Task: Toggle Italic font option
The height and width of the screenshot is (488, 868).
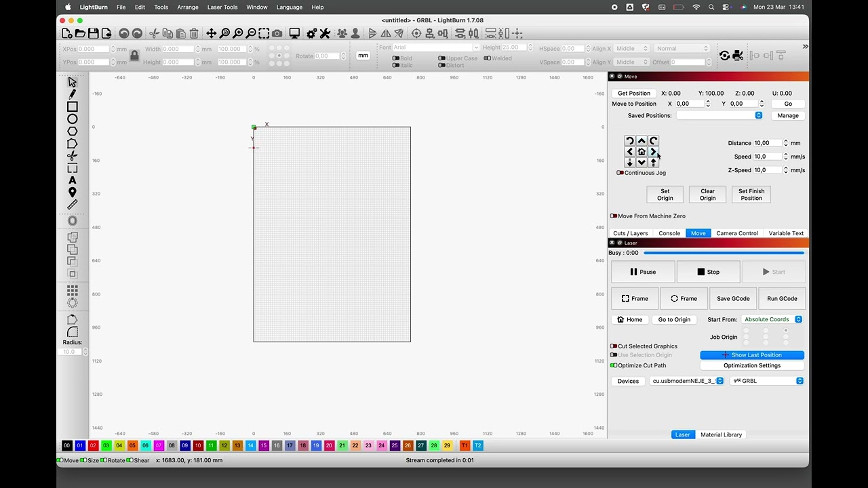Action: click(403, 66)
